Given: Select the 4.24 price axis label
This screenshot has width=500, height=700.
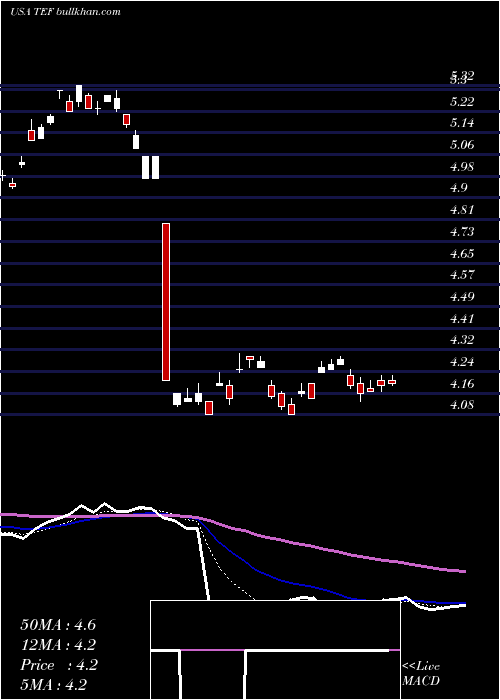Looking at the screenshot, I should [x=462, y=362].
